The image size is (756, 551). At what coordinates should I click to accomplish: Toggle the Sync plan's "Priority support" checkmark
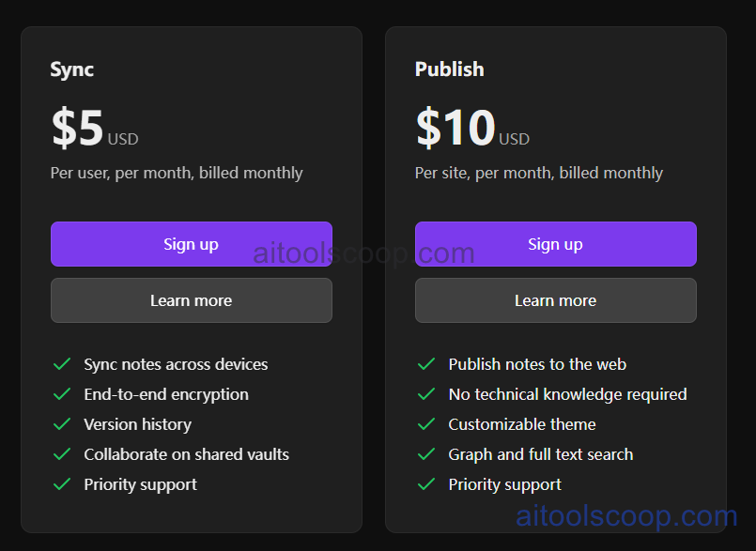62,484
